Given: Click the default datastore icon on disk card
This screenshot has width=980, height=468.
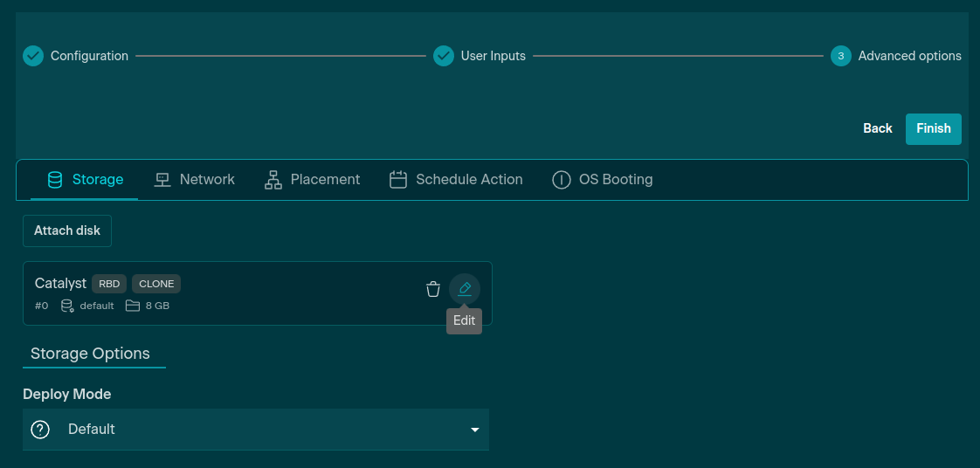Looking at the screenshot, I should (67, 306).
